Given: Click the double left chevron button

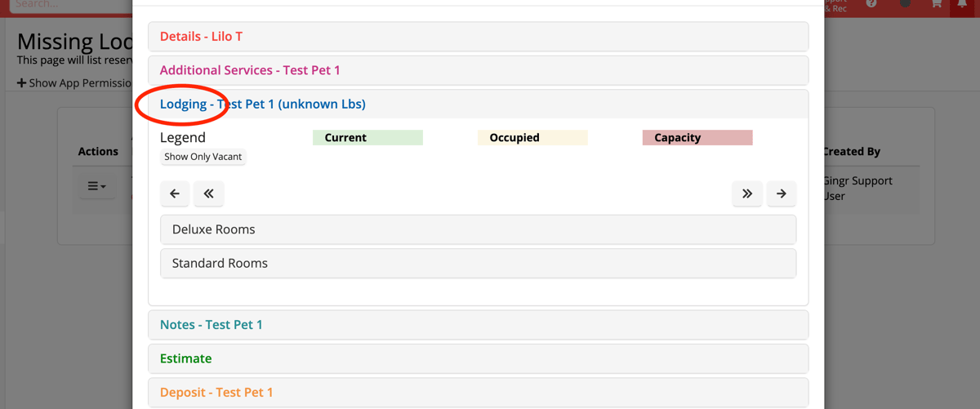Looking at the screenshot, I should pos(208,193).
